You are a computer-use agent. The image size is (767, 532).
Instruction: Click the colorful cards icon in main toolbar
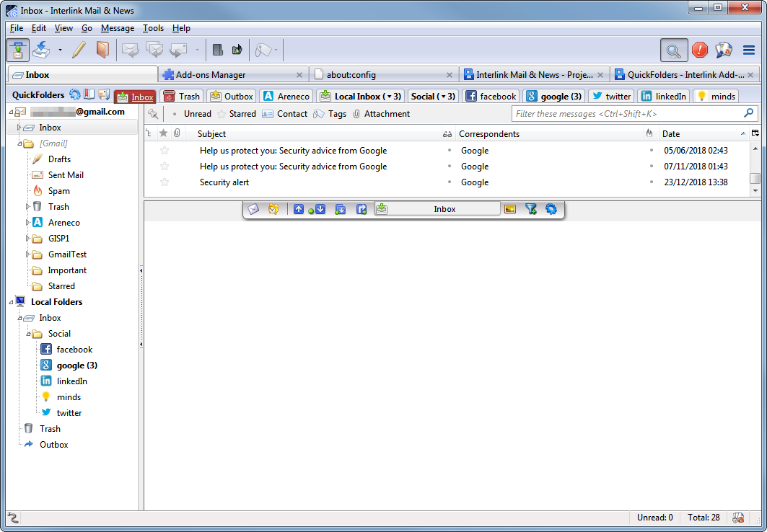[x=724, y=50]
